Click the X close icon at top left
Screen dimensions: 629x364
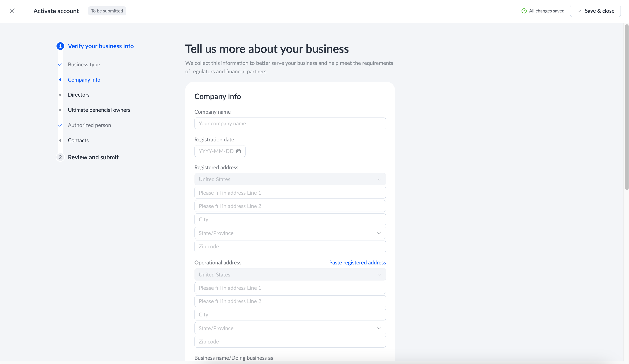(x=12, y=11)
